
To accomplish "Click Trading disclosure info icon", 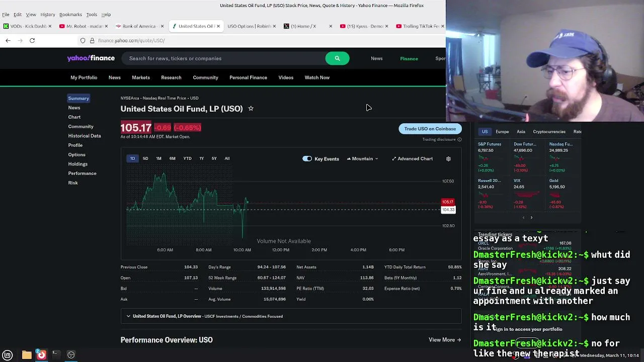I will 459,139.
